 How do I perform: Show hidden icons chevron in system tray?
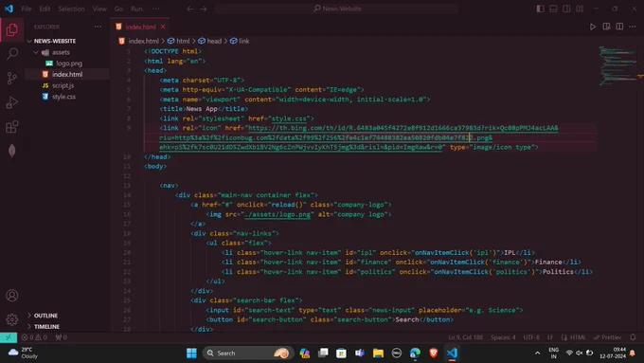[537, 354]
